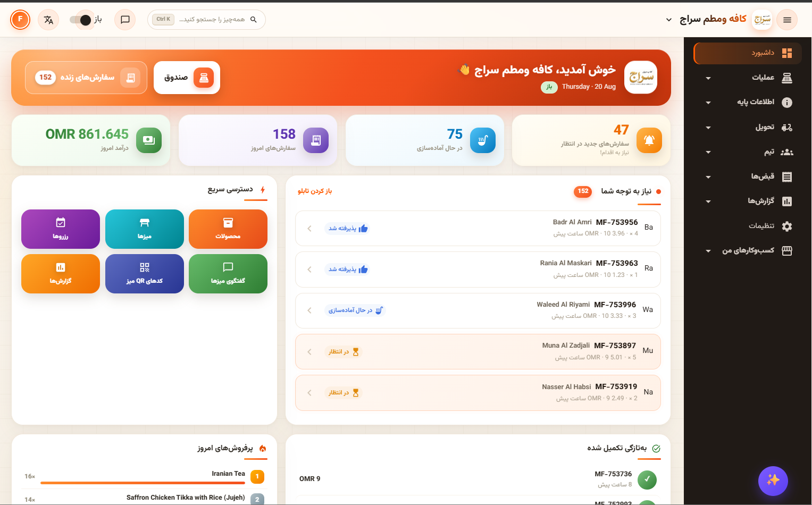Select Saffron Chicken Tikka with Rice row
This screenshot has height=505, width=812.
(x=145, y=498)
